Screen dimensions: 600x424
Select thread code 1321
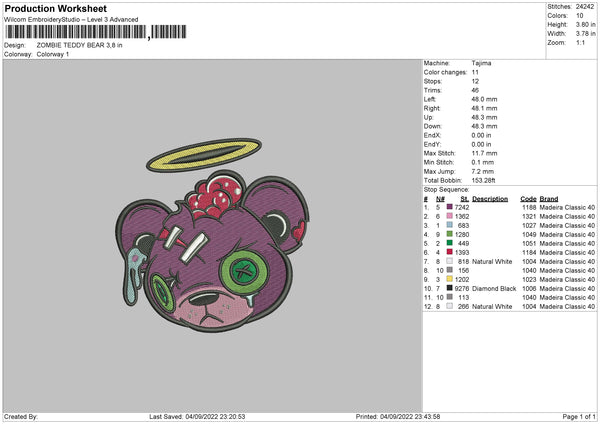click(x=529, y=216)
